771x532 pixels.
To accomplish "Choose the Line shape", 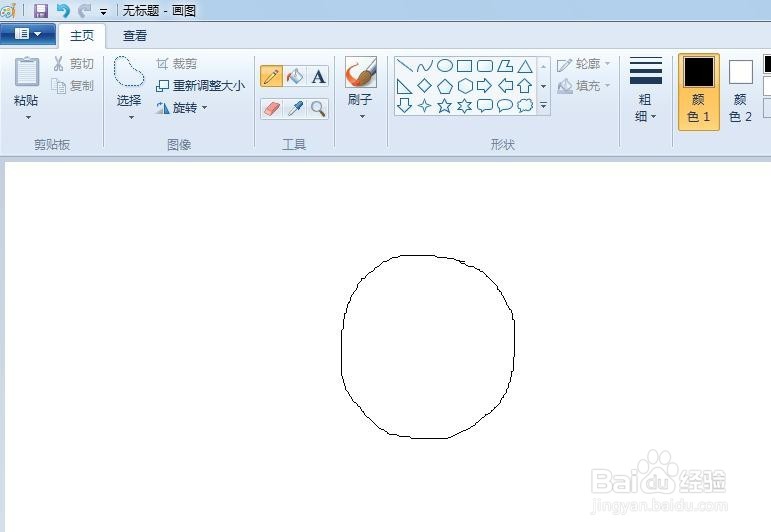I will click(x=404, y=65).
